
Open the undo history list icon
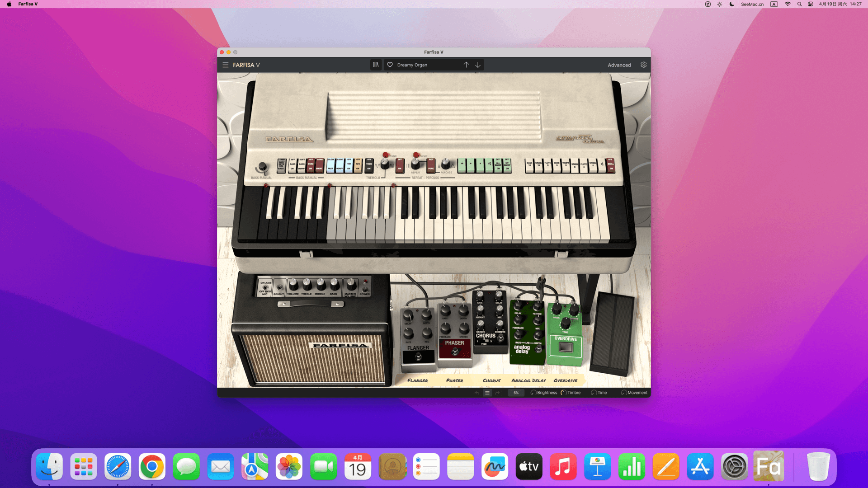487,393
